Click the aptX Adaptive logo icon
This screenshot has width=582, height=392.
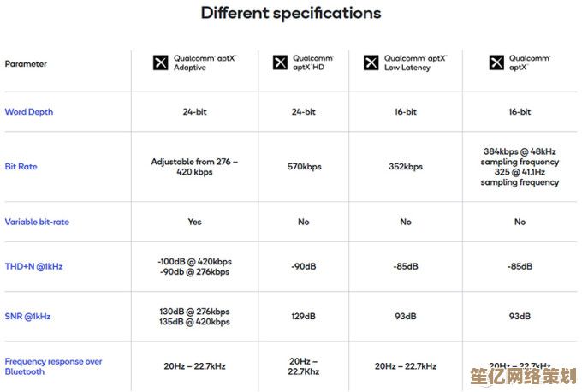[x=160, y=62]
